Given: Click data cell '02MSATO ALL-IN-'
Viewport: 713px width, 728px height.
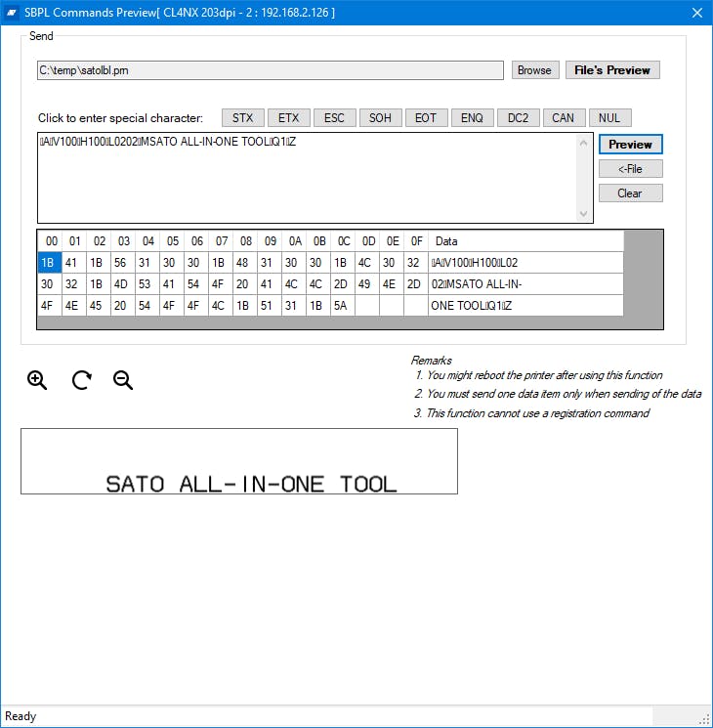Looking at the screenshot, I should click(x=525, y=284).
